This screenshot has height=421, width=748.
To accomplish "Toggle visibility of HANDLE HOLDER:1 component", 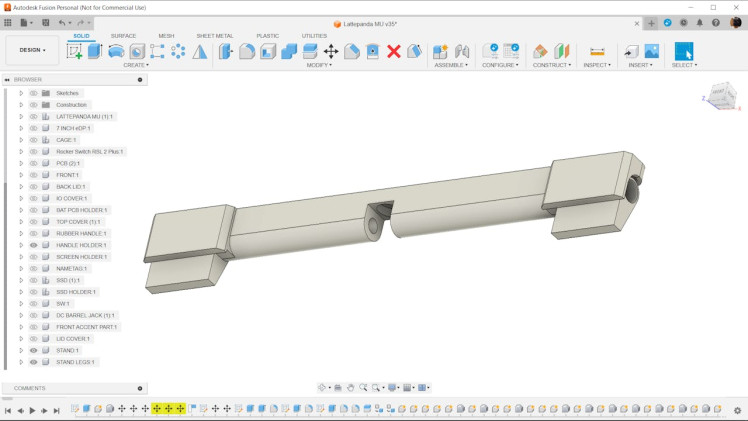I will tap(33, 245).
